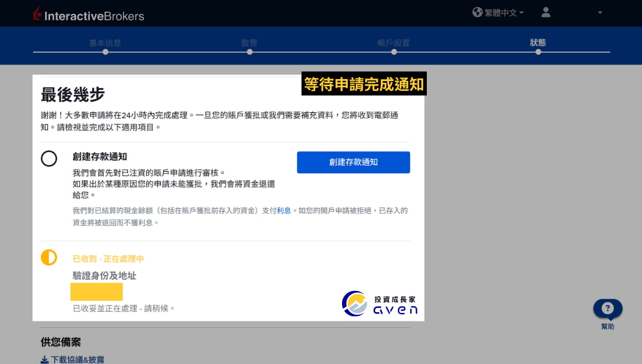642x364 pixels.
Task: Click the 下載協議&披露 download link
Action: click(x=78, y=359)
